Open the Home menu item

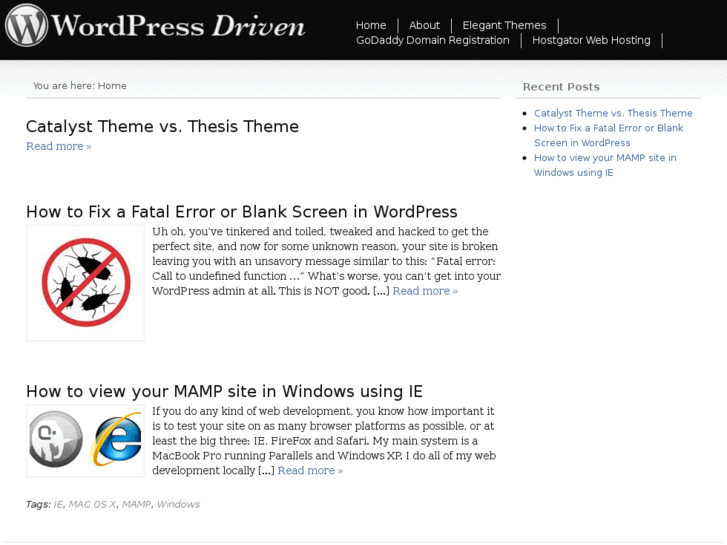tap(371, 25)
